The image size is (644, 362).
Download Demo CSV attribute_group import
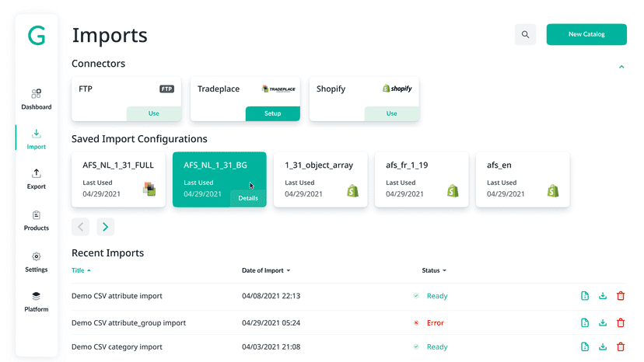pos(603,323)
